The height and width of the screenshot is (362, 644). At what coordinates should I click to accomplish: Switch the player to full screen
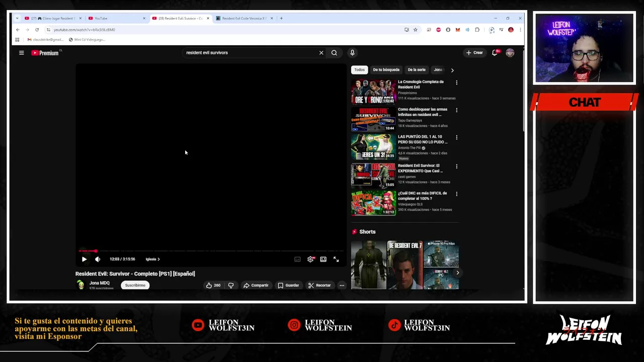coord(336,259)
